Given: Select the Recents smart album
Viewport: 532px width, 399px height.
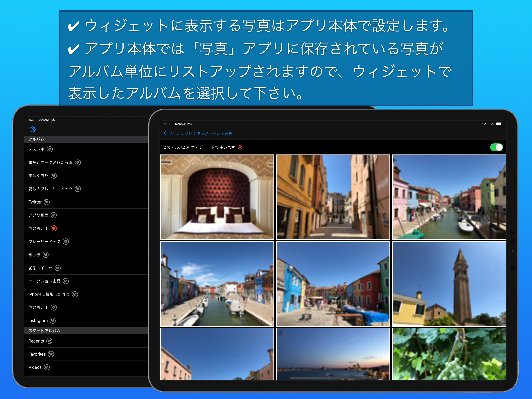Looking at the screenshot, I should pos(36,341).
